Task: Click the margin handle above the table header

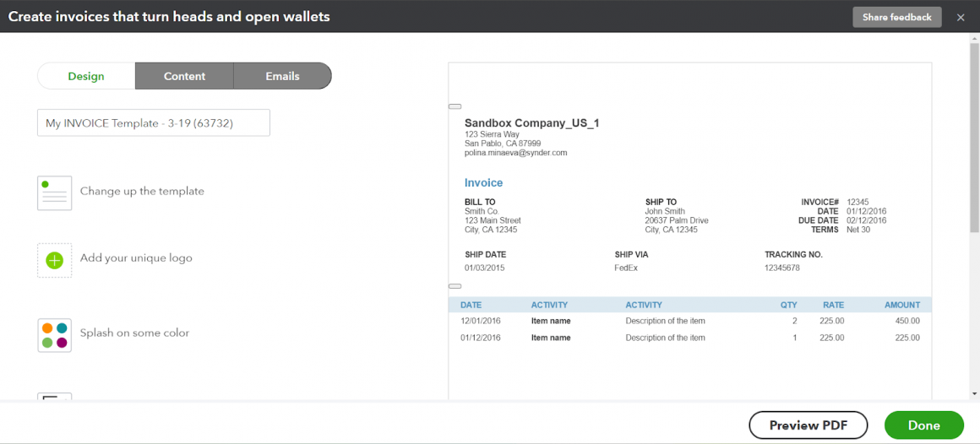Action: 455,286
